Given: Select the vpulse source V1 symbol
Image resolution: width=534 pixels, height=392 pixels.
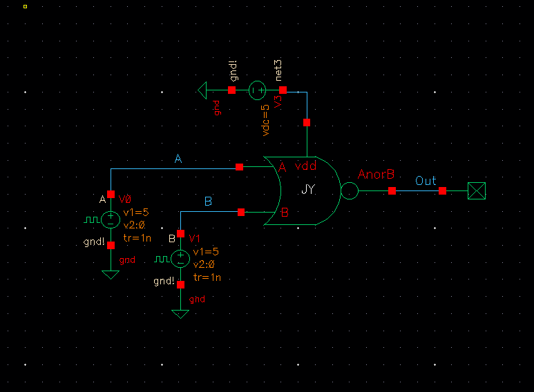Looking at the screenshot, I should click(x=180, y=259).
